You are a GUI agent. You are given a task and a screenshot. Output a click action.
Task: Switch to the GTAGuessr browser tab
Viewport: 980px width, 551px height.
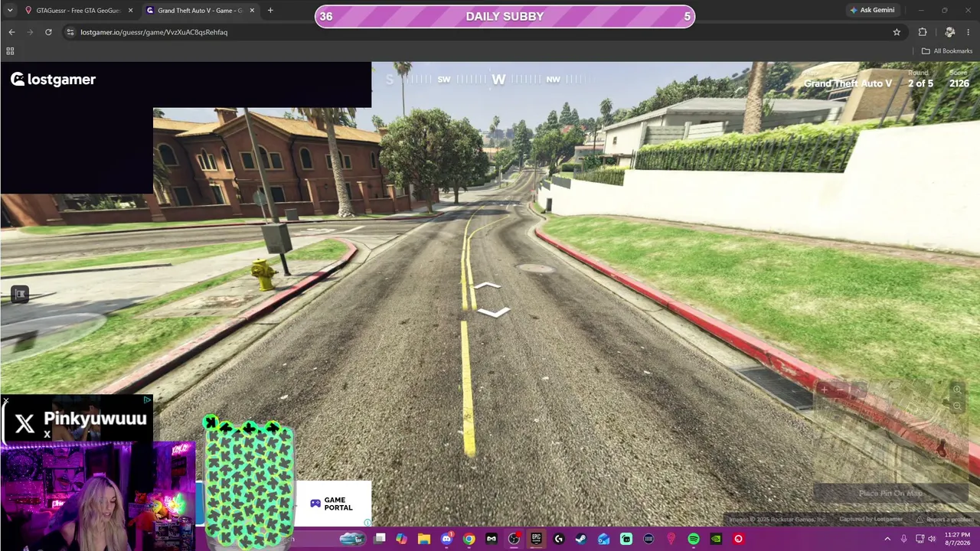tap(79, 11)
